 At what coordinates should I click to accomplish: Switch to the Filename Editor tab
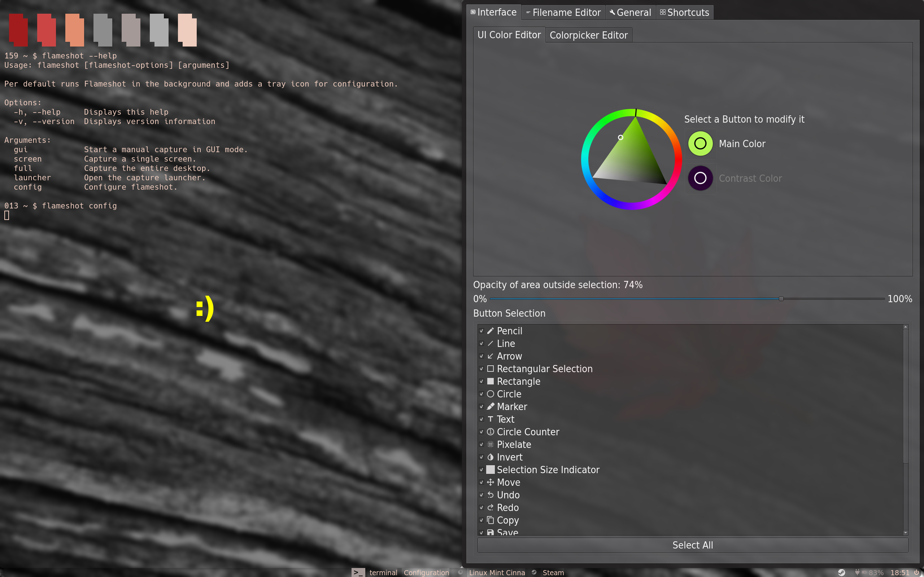coord(563,13)
